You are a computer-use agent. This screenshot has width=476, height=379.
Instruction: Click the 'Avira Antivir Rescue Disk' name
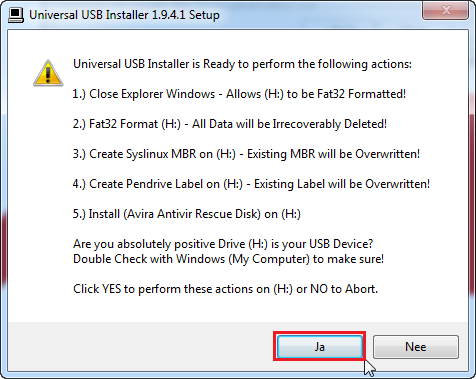coord(192,214)
